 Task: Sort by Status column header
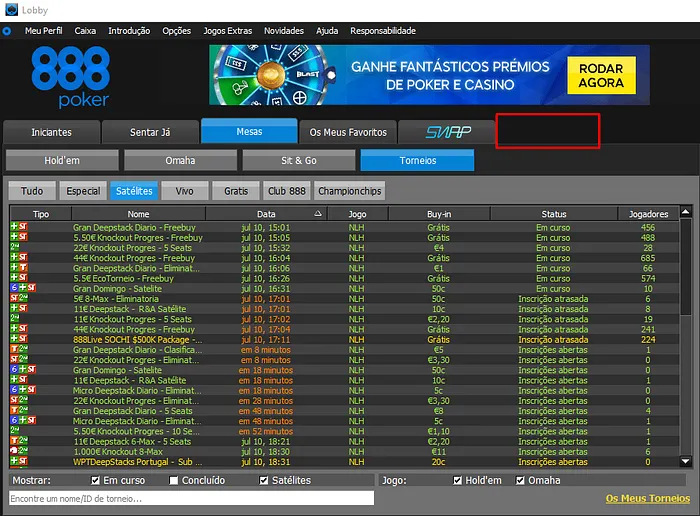point(554,214)
